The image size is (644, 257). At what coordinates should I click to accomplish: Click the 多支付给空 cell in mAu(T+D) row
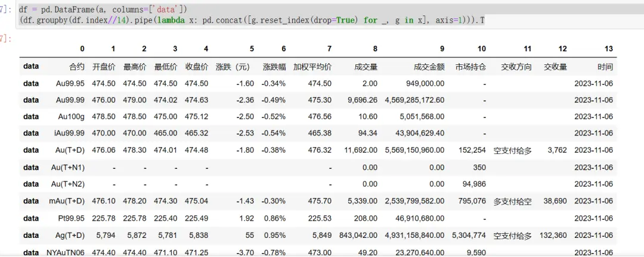[513, 202]
